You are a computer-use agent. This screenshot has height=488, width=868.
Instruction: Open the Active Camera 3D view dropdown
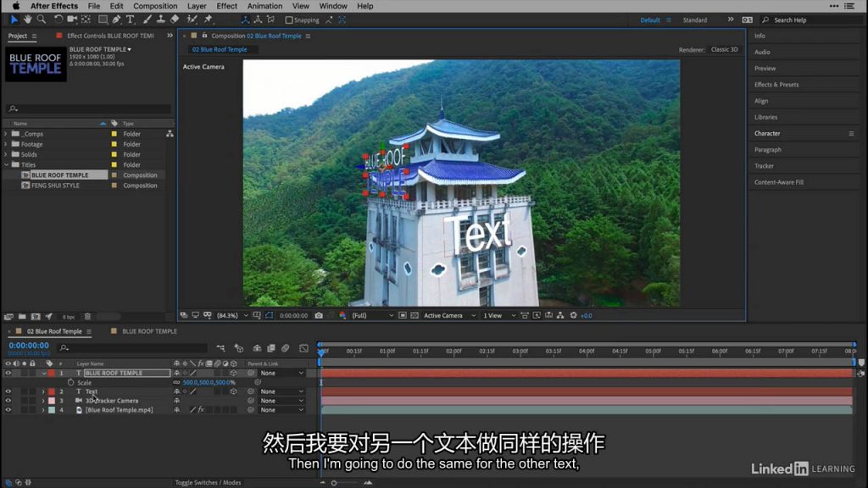coord(449,315)
